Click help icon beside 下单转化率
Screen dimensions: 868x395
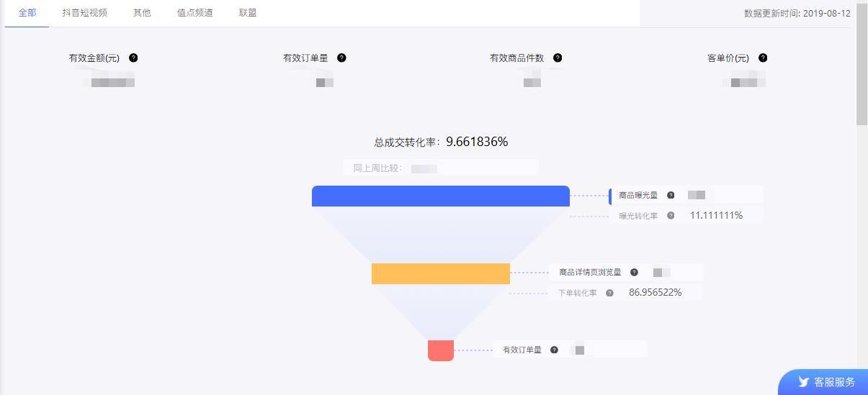click(609, 293)
